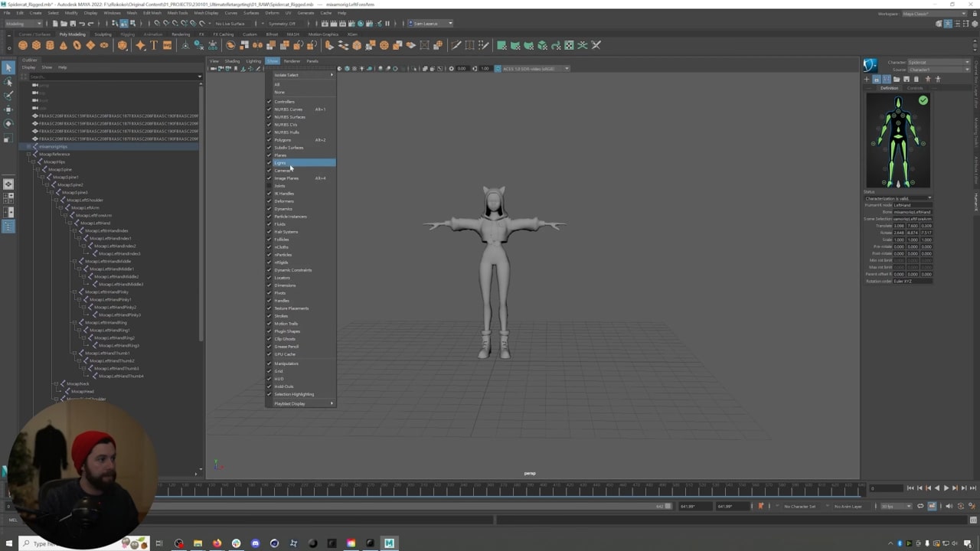Open the Character dropdown in HumanIK
980x551 pixels.
[x=938, y=62]
